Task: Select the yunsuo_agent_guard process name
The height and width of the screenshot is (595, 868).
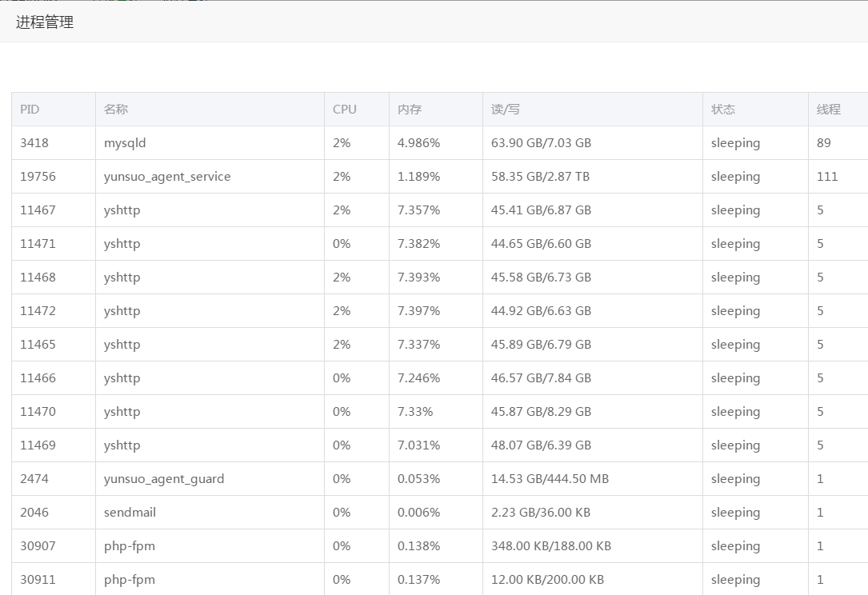Action: click(164, 479)
